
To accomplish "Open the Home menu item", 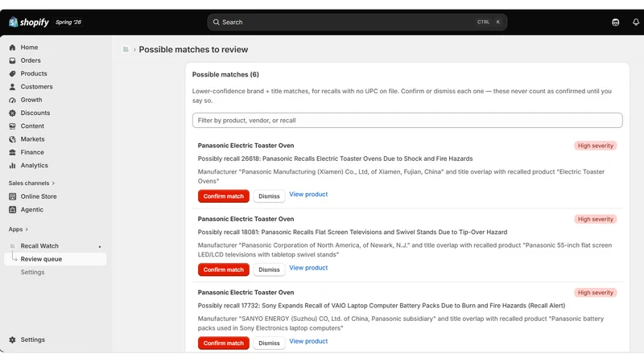I will point(29,47).
